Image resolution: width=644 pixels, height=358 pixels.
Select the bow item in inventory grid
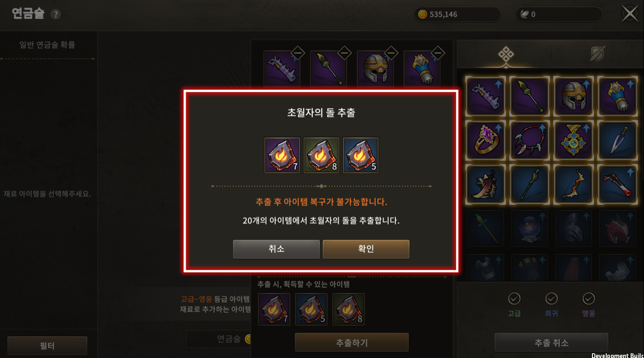[573, 184]
